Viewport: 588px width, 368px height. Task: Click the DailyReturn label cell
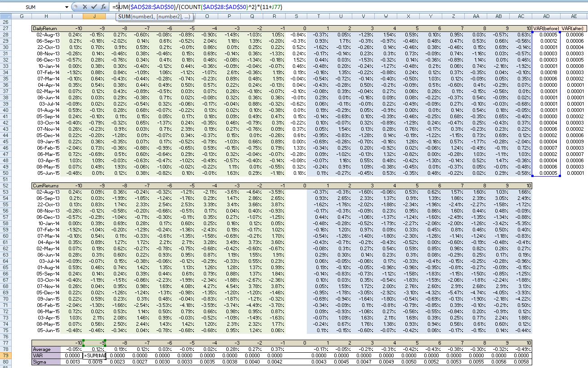(46, 28)
